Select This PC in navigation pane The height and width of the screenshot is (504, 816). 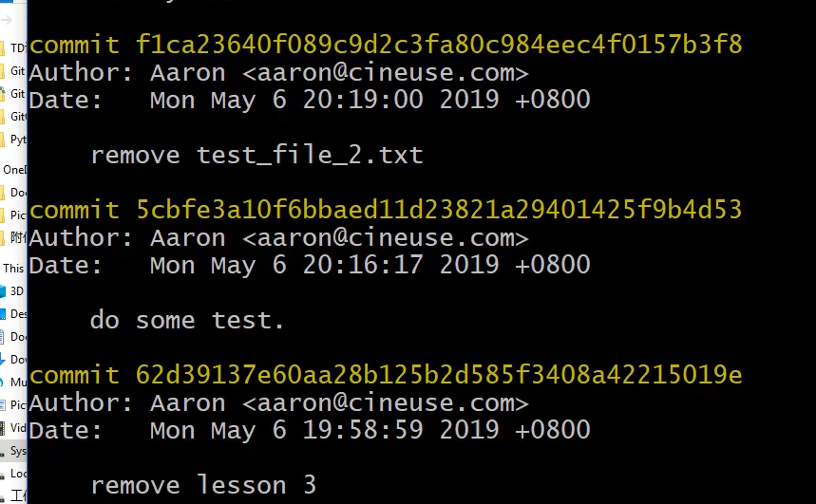click(13, 269)
